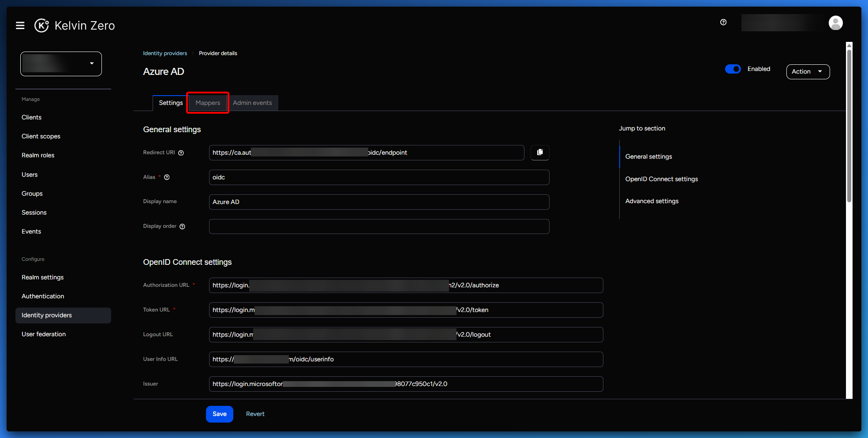
Task: Click the User Info URL field
Action: pyautogui.click(x=406, y=359)
